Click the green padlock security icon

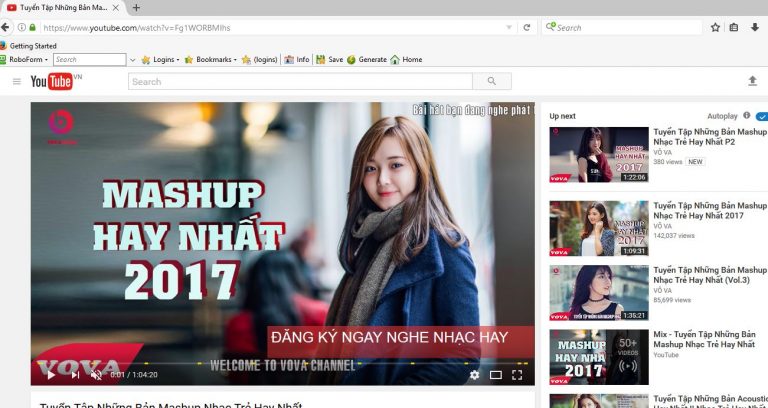coord(32,27)
